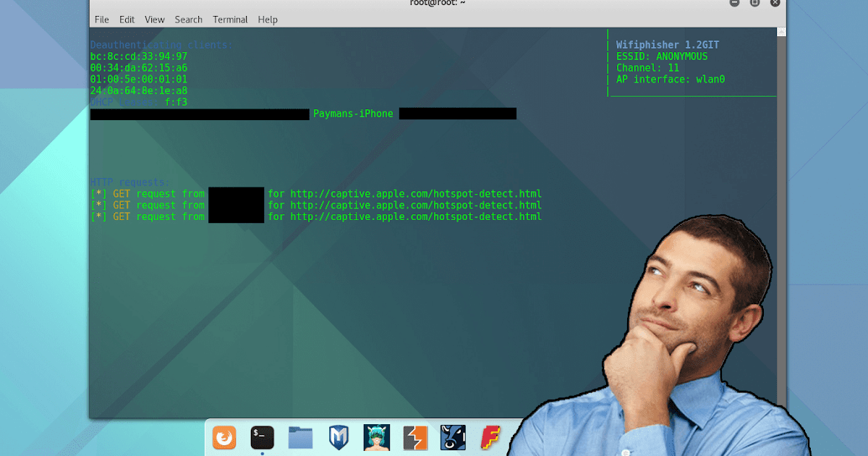Click the AP interface: wlan0 line
Viewport: 868px width, 456px height.
(x=671, y=80)
